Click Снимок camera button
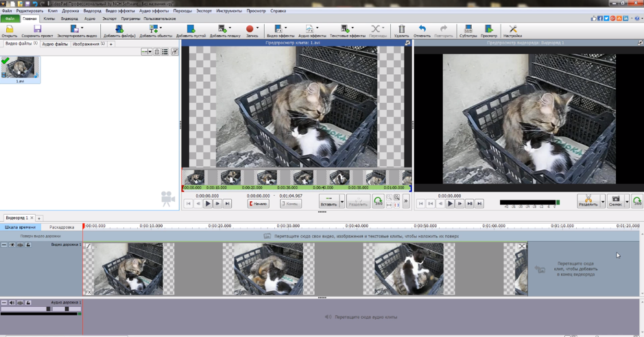 pos(615,201)
